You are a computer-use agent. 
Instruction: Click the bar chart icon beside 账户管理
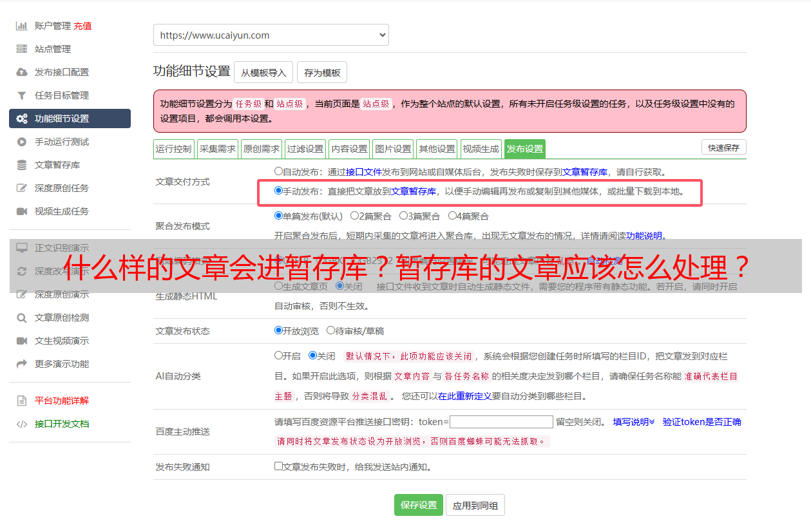coord(22,26)
